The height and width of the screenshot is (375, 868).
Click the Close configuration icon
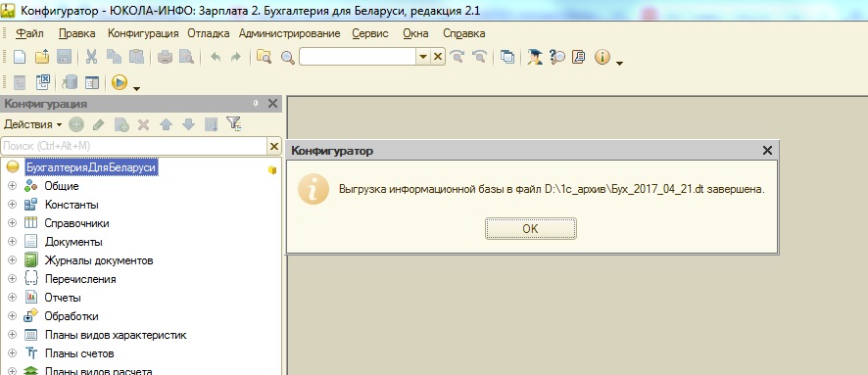tap(43, 82)
